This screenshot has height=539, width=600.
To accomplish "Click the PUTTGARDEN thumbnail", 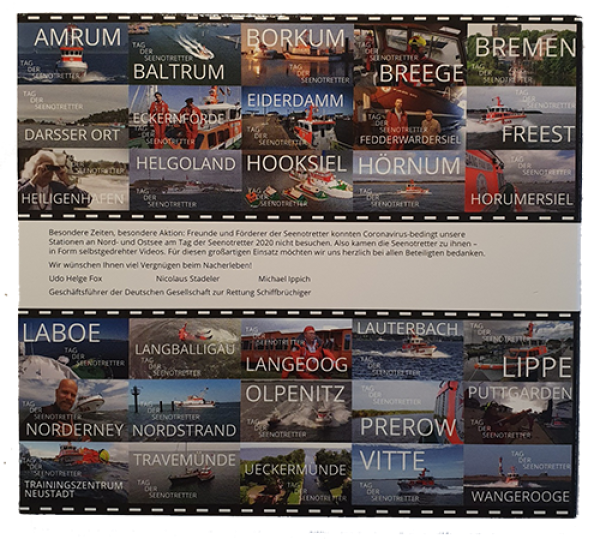I will [x=518, y=412].
